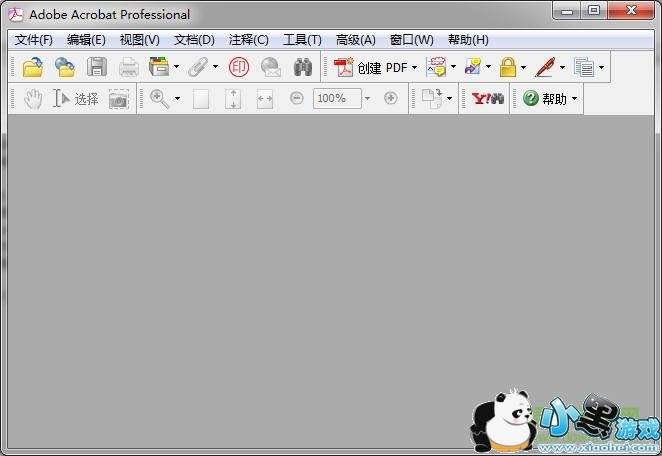
Task: Minimize the Acrobat window
Action: point(567,10)
